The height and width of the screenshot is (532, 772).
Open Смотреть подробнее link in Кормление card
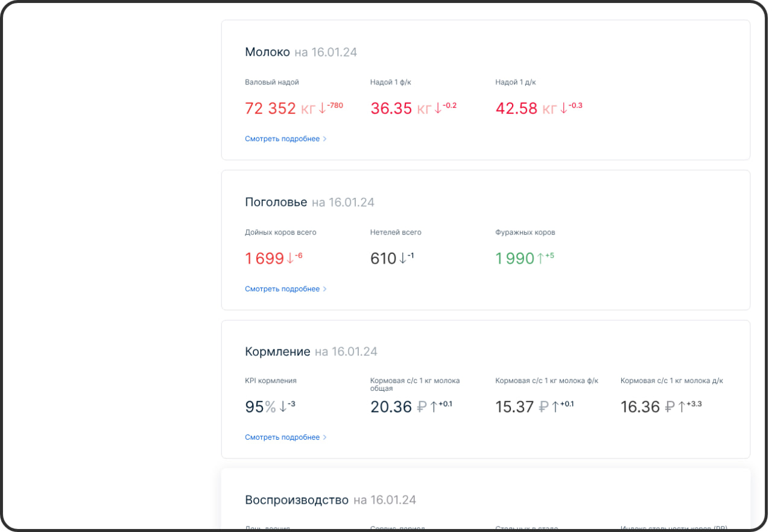[282, 437]
